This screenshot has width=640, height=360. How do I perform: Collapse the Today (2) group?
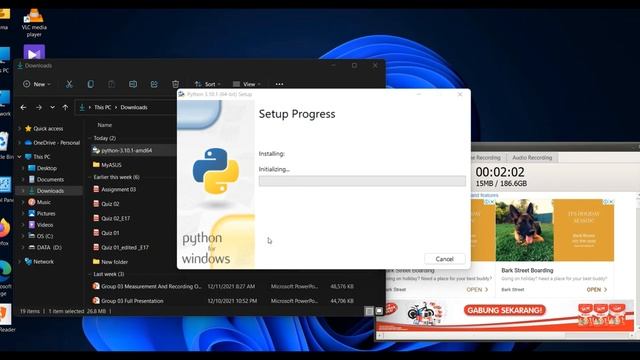pyautogui.click(x=90, y=138)
